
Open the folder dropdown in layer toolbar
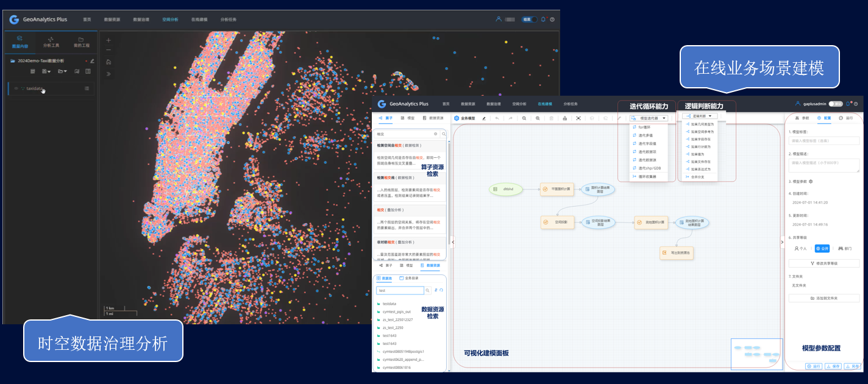pos(62,71)
